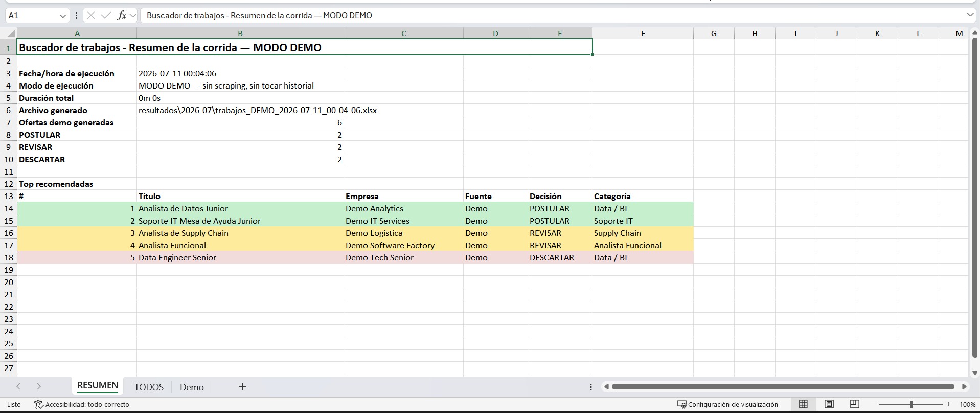This screenshot has width=980, height=413.
Task: Zoom in with the plus button
Action: 949,404
